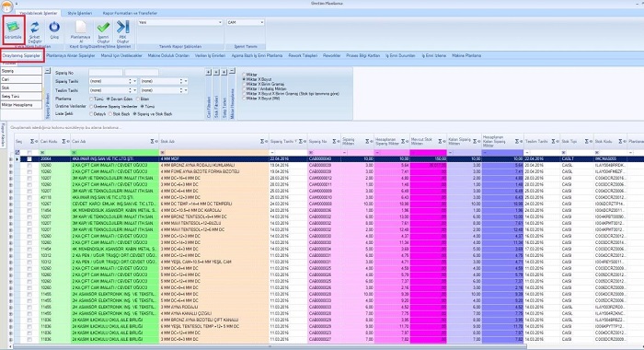Open first Sipariş Tarihi date dropdown
Screen dimensions: 644x350
click(x=134, y=81)
